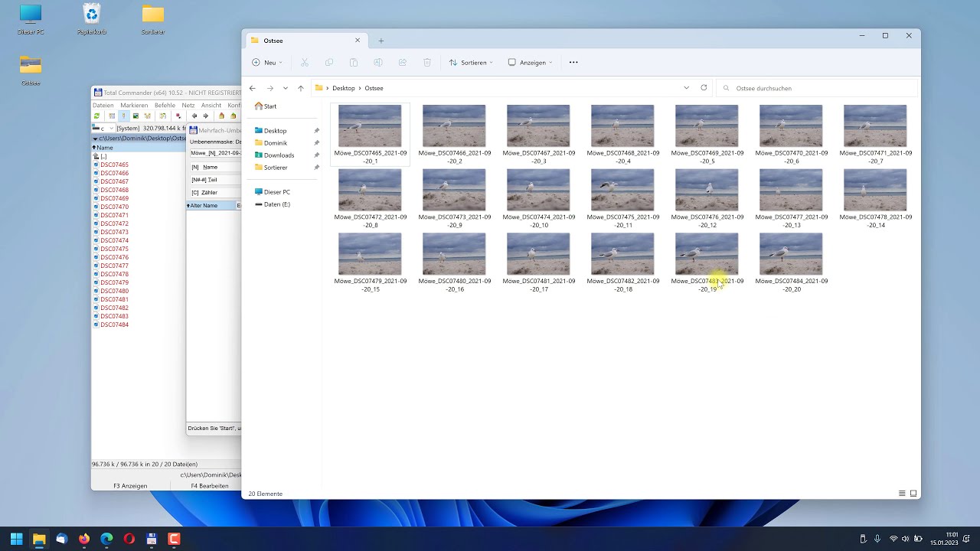Click the Rename icon in Explorer toolbar

pos(378,62)
